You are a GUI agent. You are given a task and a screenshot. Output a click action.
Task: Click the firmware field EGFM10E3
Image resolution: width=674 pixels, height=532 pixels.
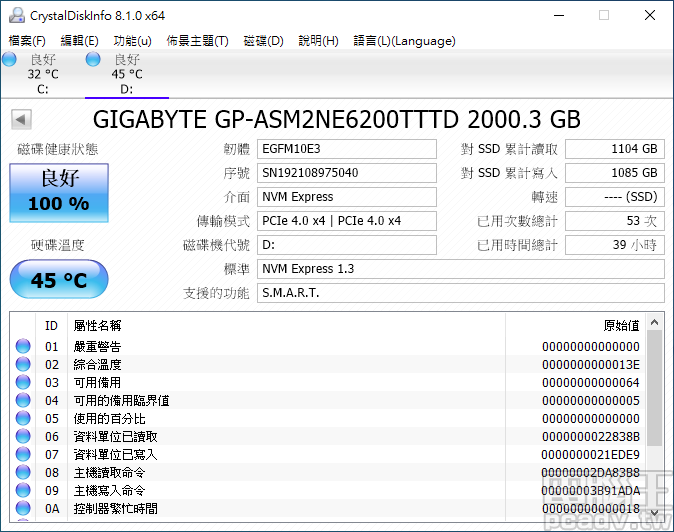click(347, 149)
